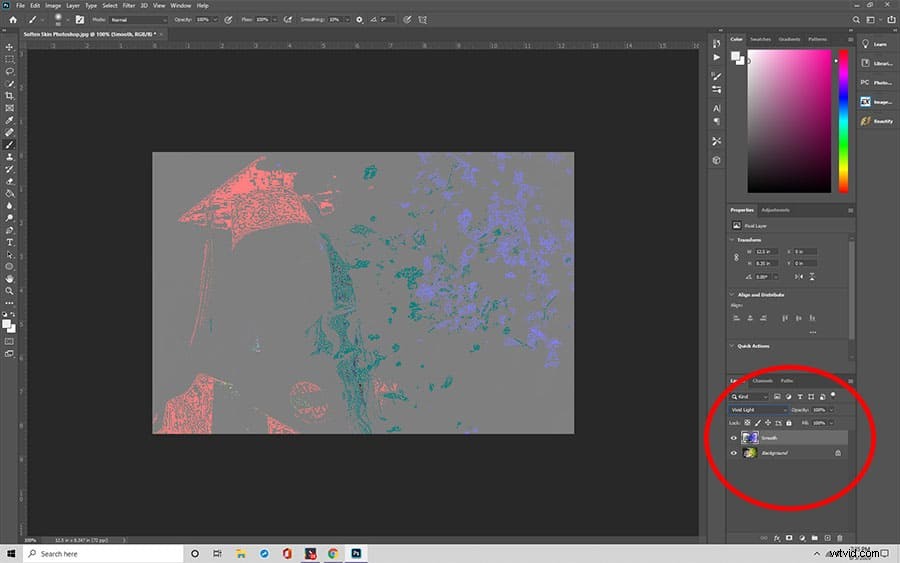Select the Eraser tool
The width and height of the screenshot is (900, 563).
pyautogui.click(x=9, y=181)
